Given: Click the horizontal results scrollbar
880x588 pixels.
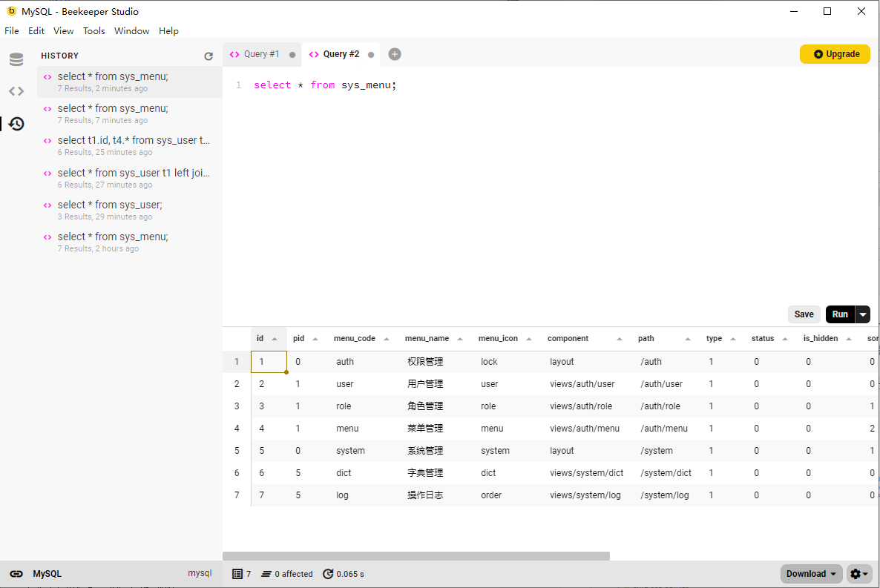Looking at the screenshot, I should 416,556.
